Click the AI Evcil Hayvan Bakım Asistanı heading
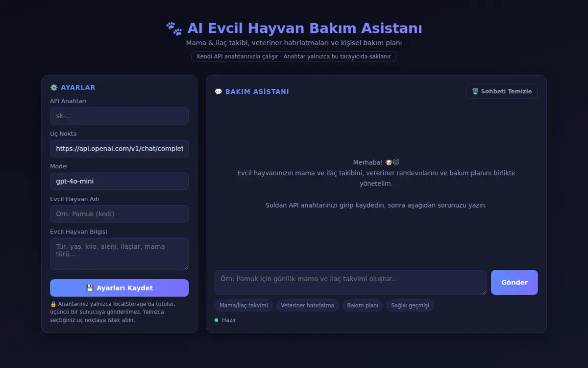The image size is (588, 368). (294, 28)
